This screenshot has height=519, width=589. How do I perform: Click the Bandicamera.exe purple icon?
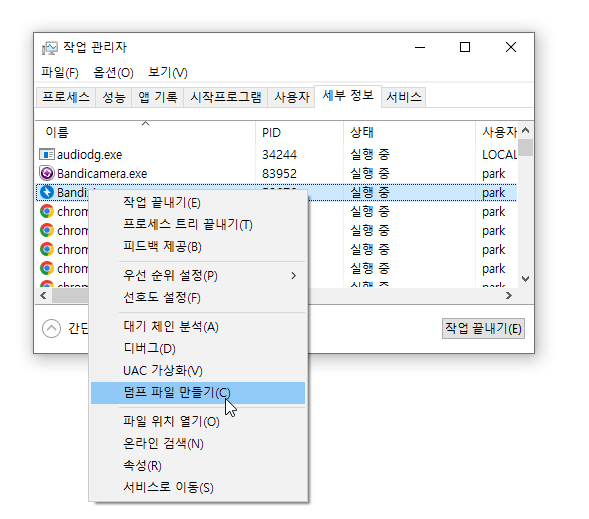(47, 173)
